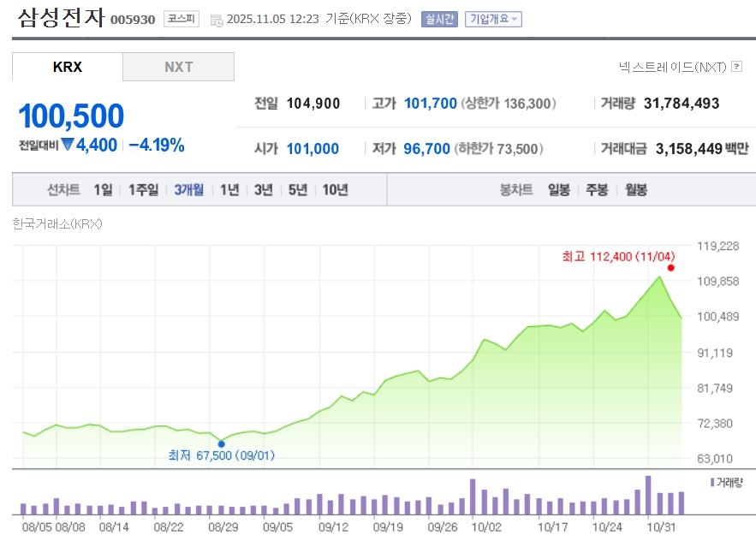Click the red 최고 high point marker
Viewport: 756px width, 547px height.
[670, 268]
